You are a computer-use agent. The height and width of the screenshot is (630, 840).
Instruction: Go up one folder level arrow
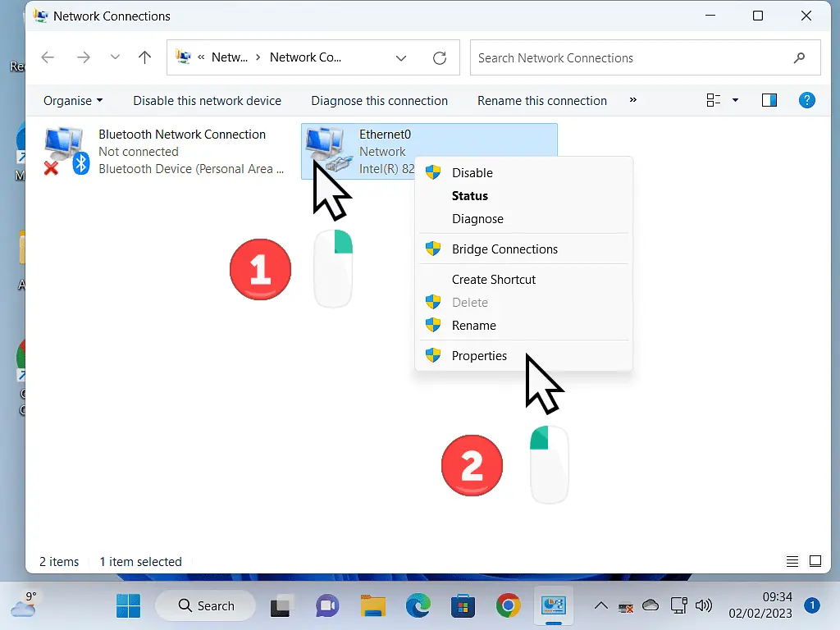(x=145, y=58)
